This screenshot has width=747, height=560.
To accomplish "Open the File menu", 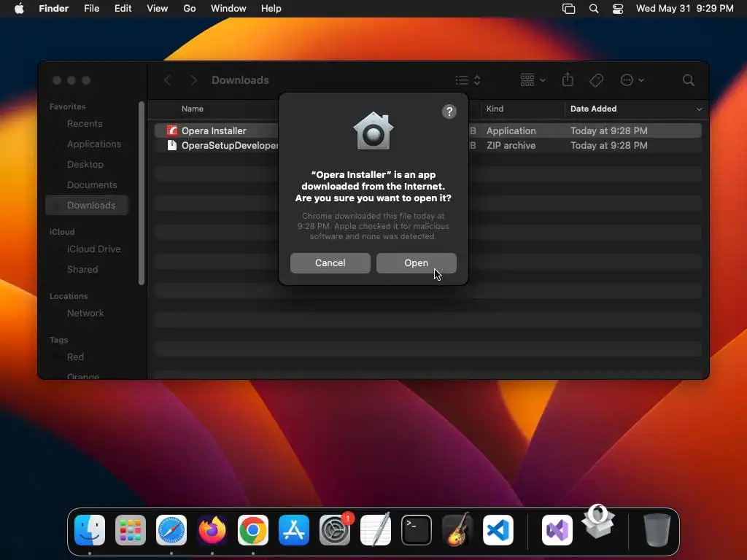I will tap(91, 9).
